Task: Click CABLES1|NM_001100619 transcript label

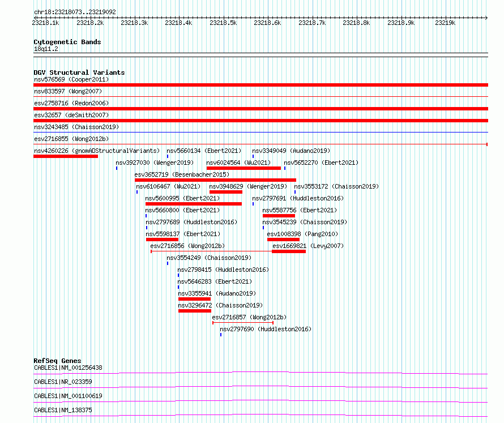Action: click(x=68, y=396)
